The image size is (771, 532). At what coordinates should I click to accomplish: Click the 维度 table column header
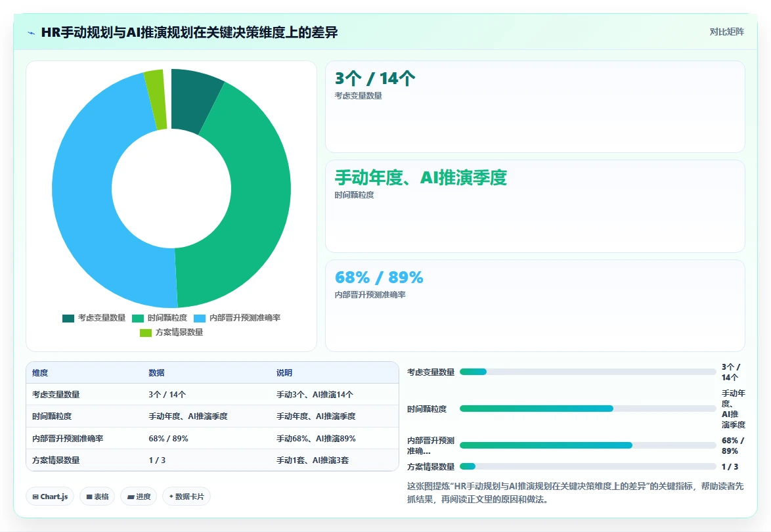pos(40,372)
